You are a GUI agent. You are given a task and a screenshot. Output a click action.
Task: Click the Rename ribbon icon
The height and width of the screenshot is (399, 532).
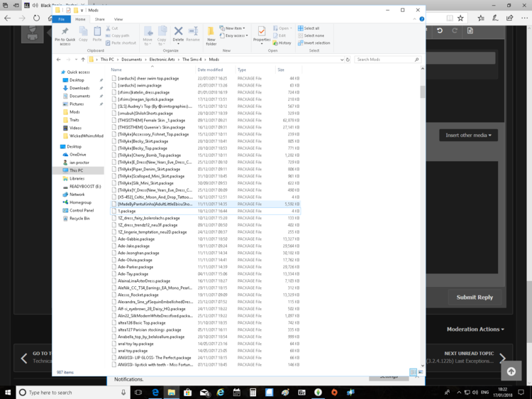pyautogui.click(x=193, y=34)
